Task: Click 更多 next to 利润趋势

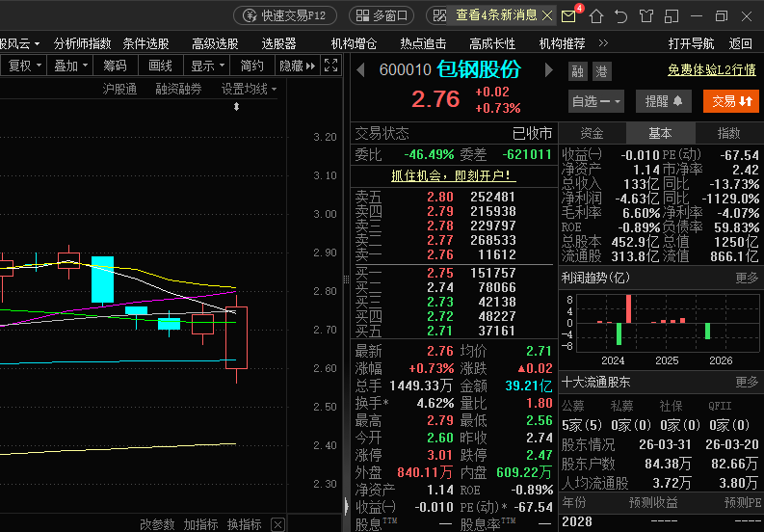Action: pyautogui.click(x=747, y=278)
